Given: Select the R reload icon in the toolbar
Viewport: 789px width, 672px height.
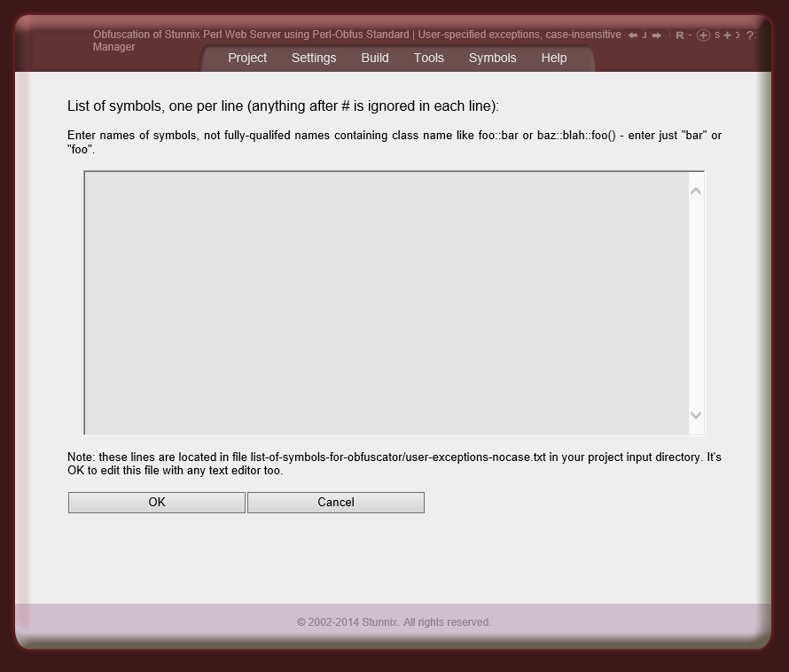Looking at the screenshot, I should (680, 35).
